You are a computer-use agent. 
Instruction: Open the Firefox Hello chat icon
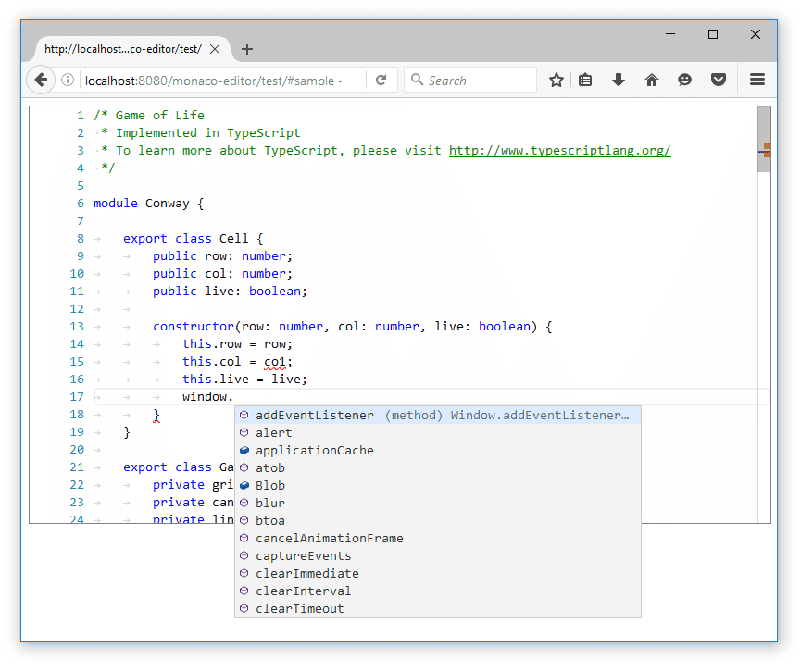684,80
